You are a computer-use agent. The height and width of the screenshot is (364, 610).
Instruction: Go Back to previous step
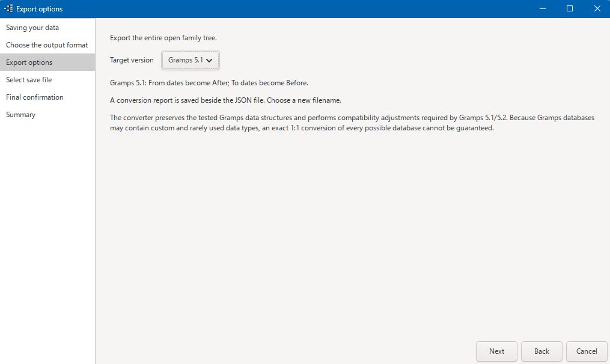click(541, 351)
